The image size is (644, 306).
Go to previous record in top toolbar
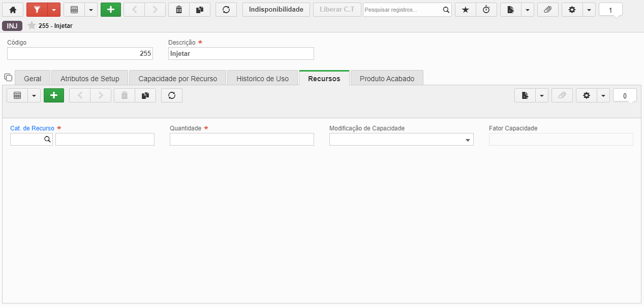[134, 10]
